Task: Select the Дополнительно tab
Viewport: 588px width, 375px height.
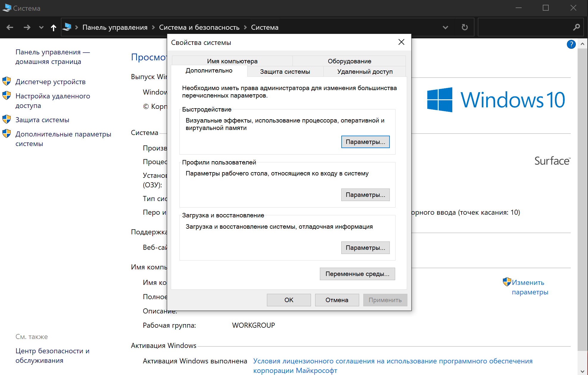Action: 209,70
